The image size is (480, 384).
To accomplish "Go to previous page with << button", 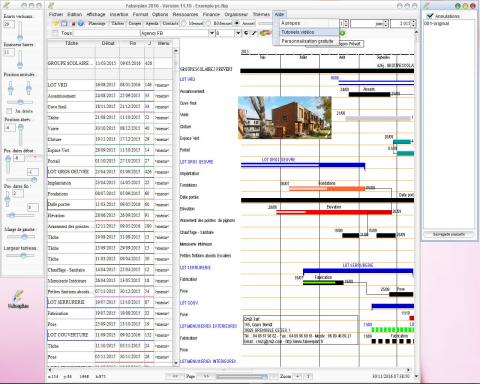I will (x=175, y=376).
